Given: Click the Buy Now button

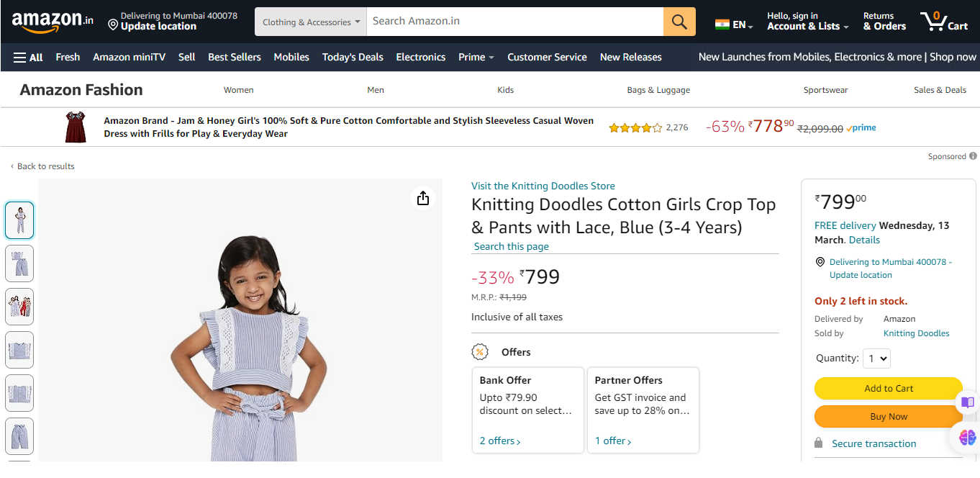Looking at the screenshot, I should pyautogui.click(x=888, y=416).
